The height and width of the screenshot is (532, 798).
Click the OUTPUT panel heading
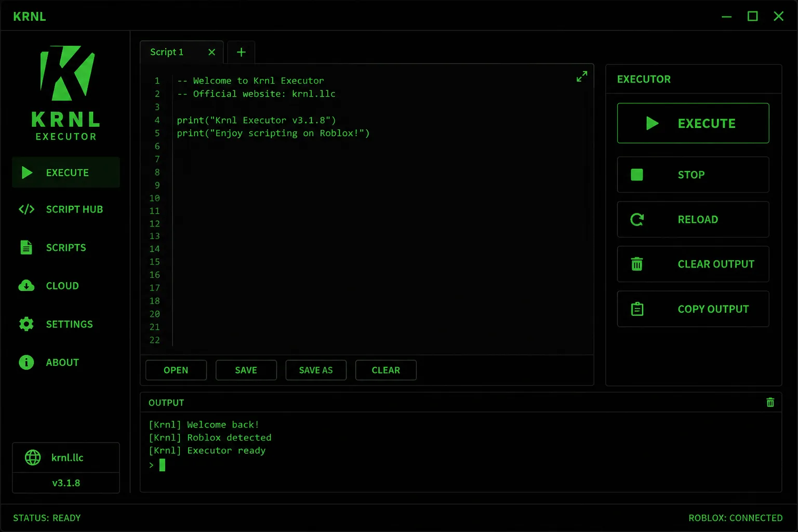(166, 403)
